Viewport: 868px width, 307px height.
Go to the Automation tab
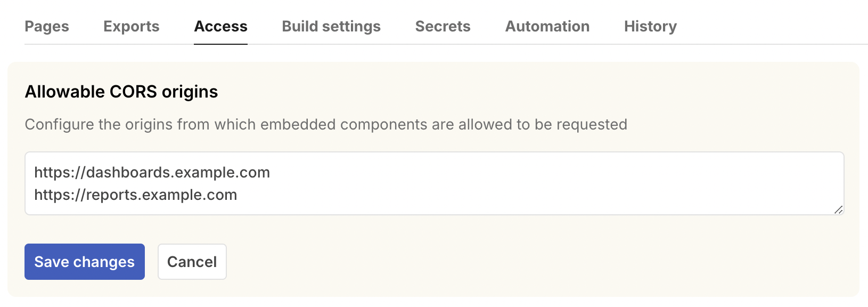coord(547,26)
